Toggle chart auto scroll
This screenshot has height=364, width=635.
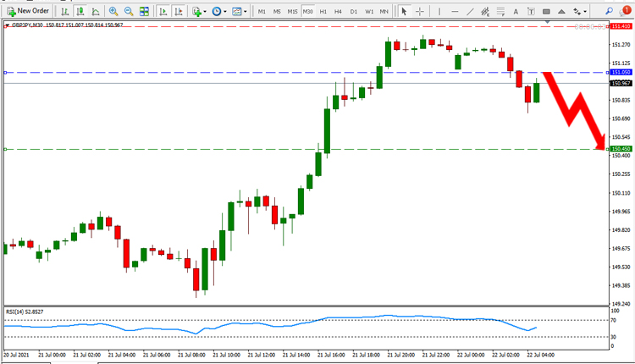point(163,11)
